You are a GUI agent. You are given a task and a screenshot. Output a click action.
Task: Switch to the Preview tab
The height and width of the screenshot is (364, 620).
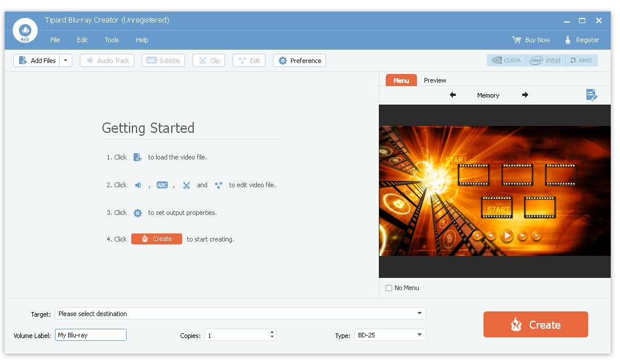(x=435, y=80)
